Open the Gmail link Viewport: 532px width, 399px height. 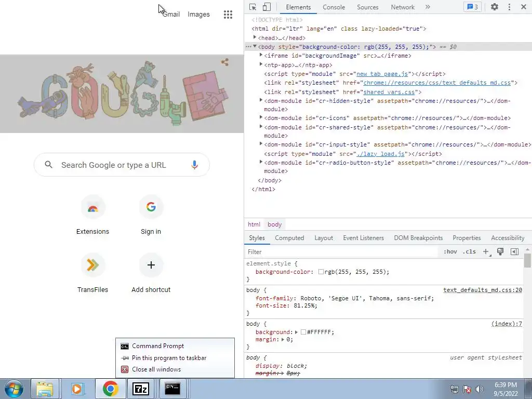(x=171, y=14)
